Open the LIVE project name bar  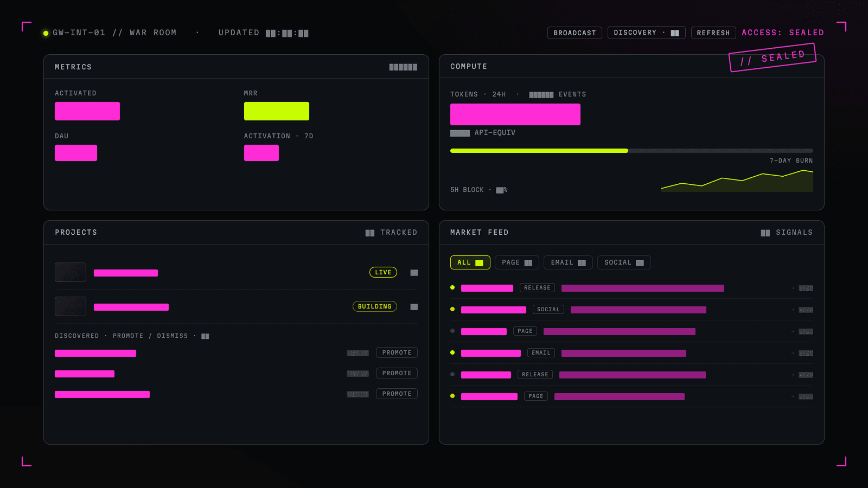pyautogui.click(x=126, y=273)
